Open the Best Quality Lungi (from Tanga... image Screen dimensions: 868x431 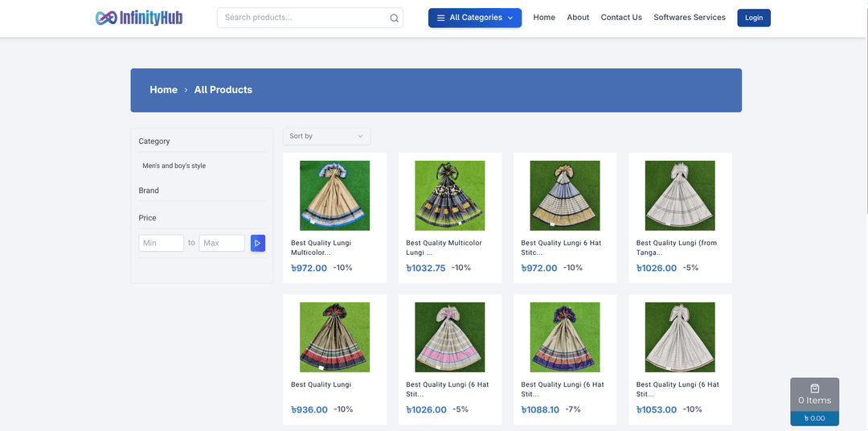(x=679, y=195)
